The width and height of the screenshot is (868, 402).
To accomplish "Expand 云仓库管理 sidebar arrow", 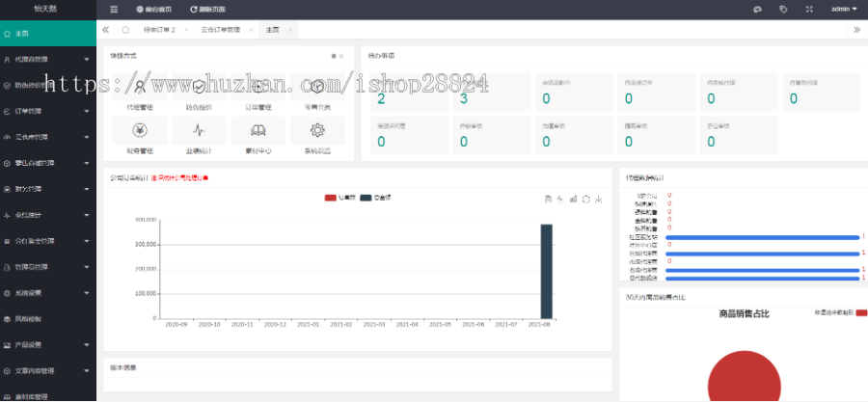I will pos(87,137).
